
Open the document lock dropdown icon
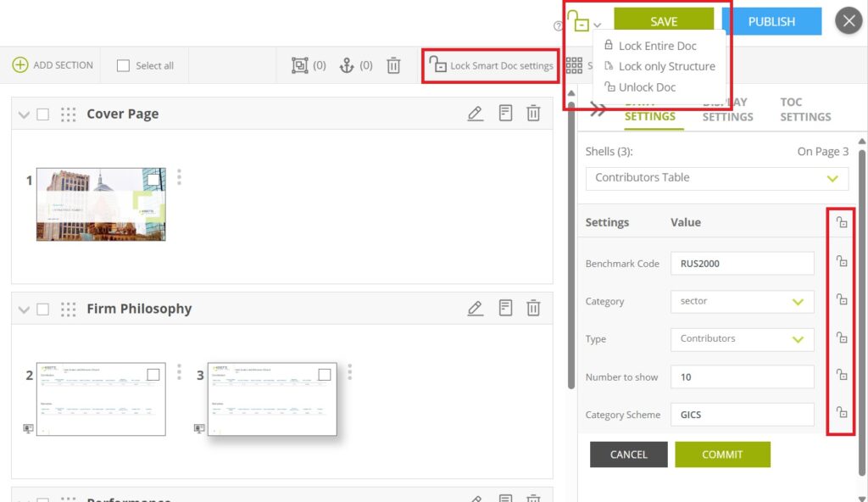pyautogui.click(x=583, y=21)
